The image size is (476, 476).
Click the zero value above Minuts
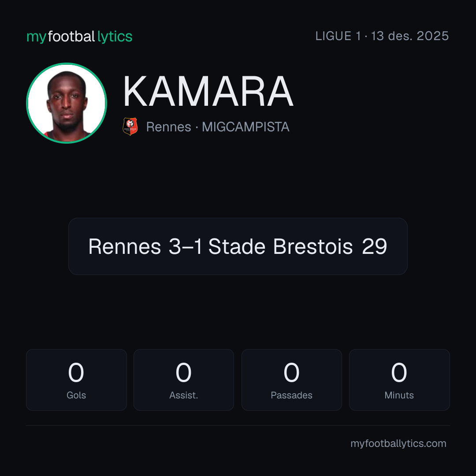399,372
